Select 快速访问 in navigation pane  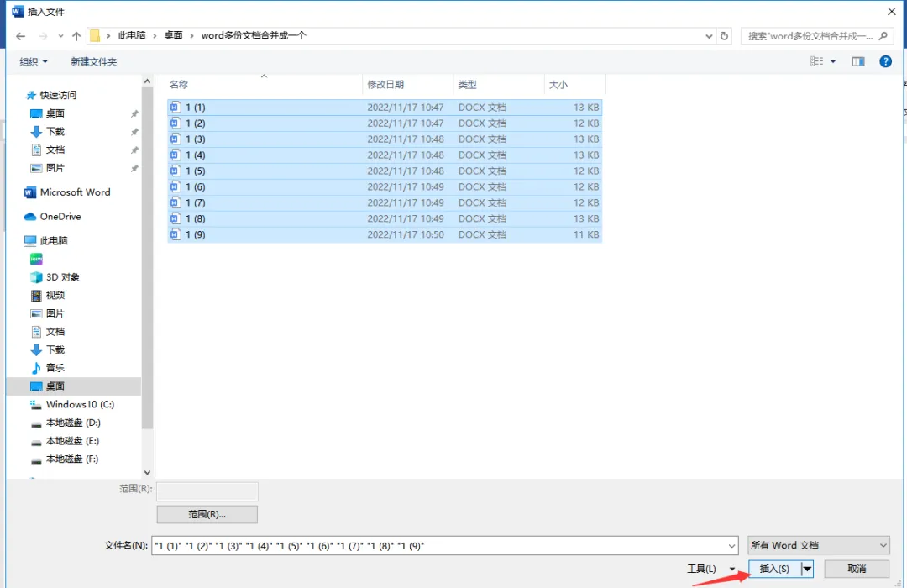coord(58,95)
